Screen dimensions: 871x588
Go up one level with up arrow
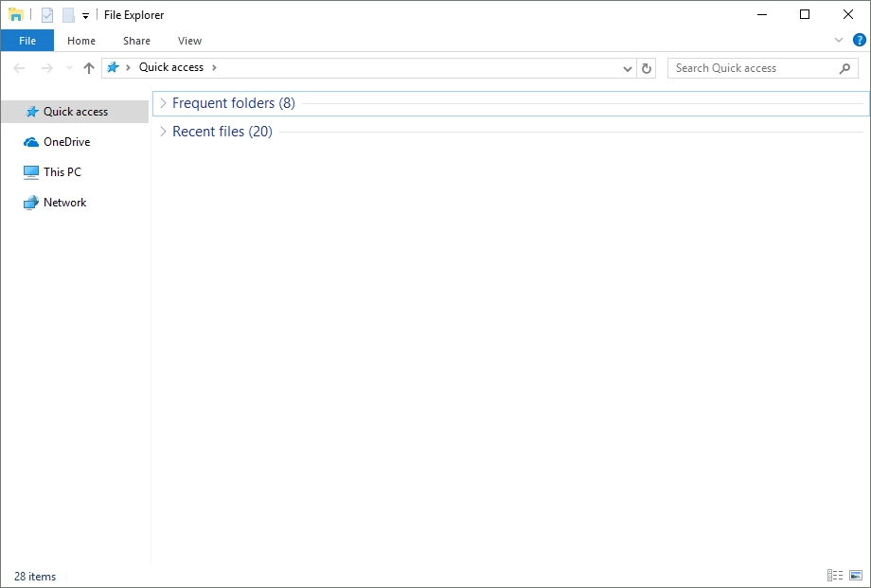89,68
